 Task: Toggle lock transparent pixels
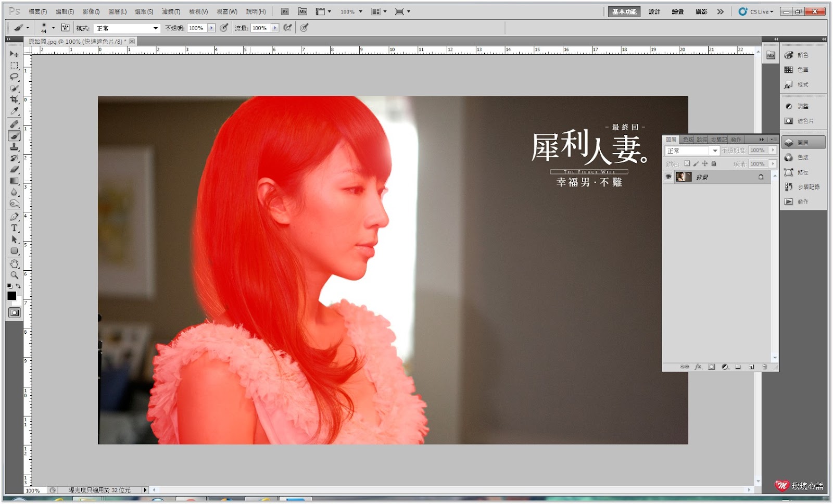tap(687, 163)
